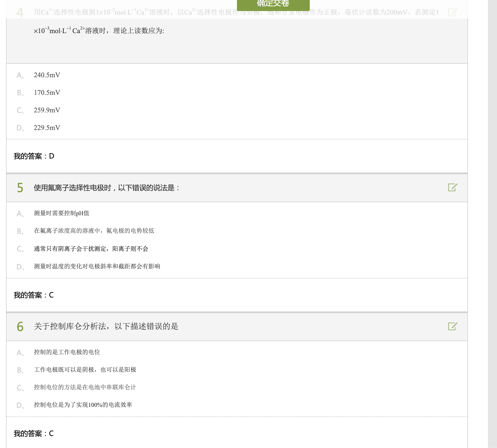Screen dimensions: 497x448
Task: Pick question 5 option B about 氟电极的电势较低
Action: click(x=94, y=231)
